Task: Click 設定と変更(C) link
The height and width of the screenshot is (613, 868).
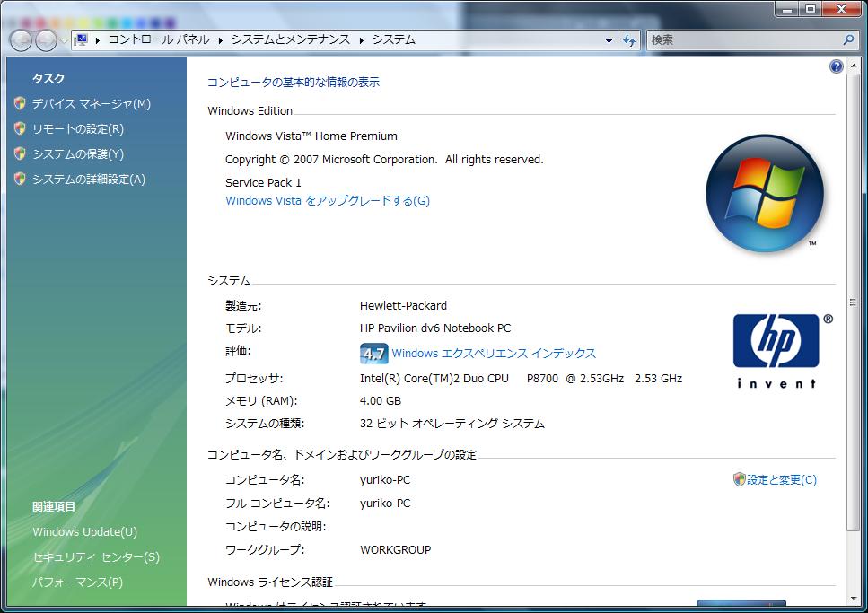Action: (782, 479)
